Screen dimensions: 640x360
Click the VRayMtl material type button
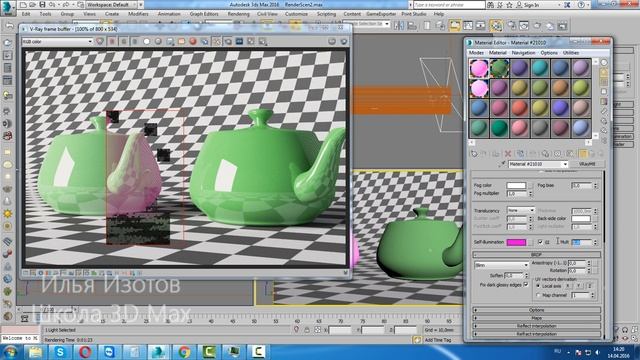point(587,164)
